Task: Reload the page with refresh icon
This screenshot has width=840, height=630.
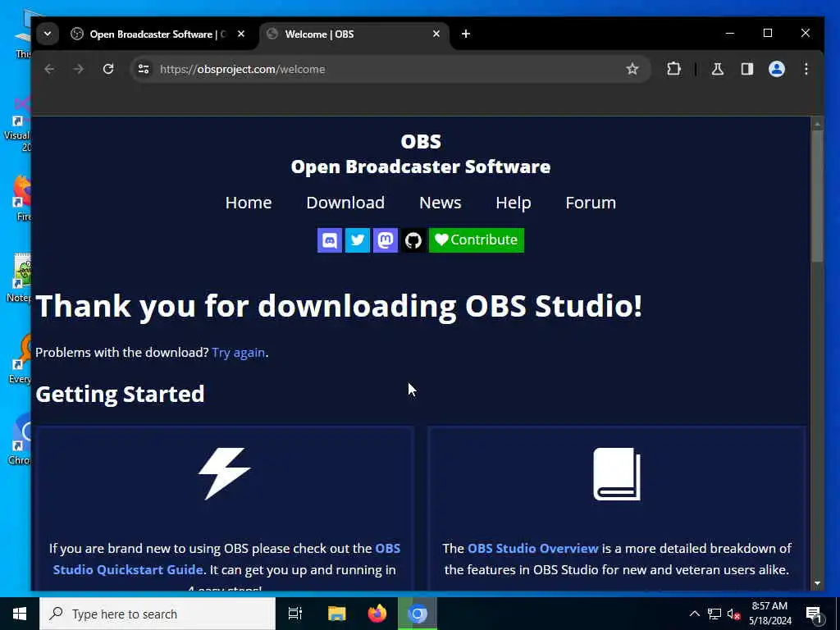Action: point(108,69)
